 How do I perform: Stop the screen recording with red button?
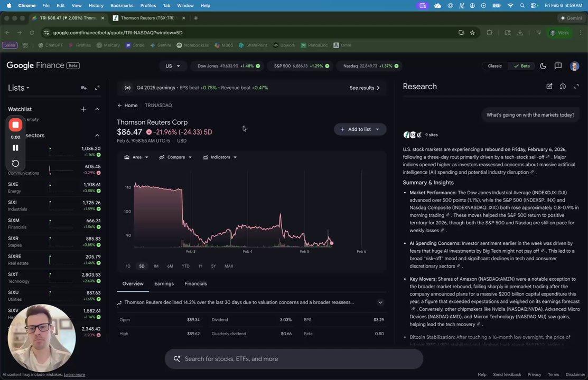click(15, 125)
